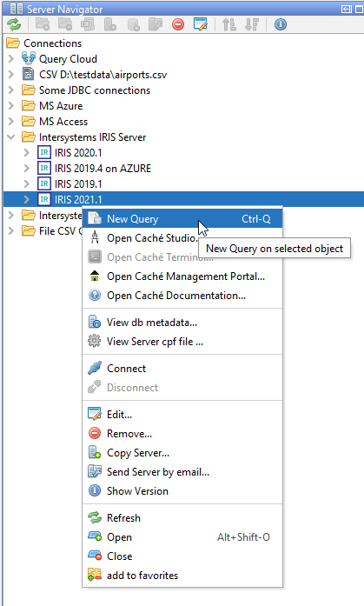Image resolution: width=364 pixels, height=606 pixels.
Task: Click the sort descending toolbar icon
Action: (252, 24)
